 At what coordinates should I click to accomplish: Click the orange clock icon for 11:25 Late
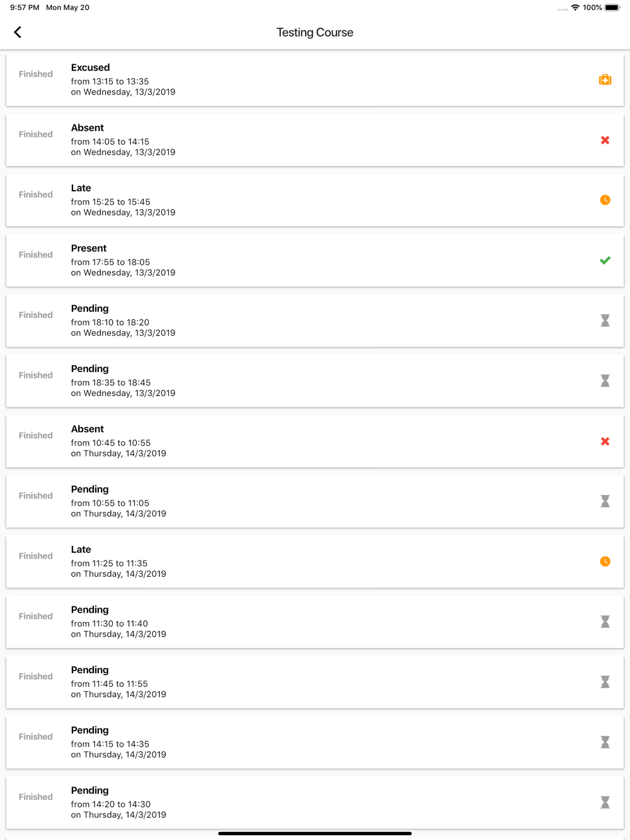[x=605, y=562]
